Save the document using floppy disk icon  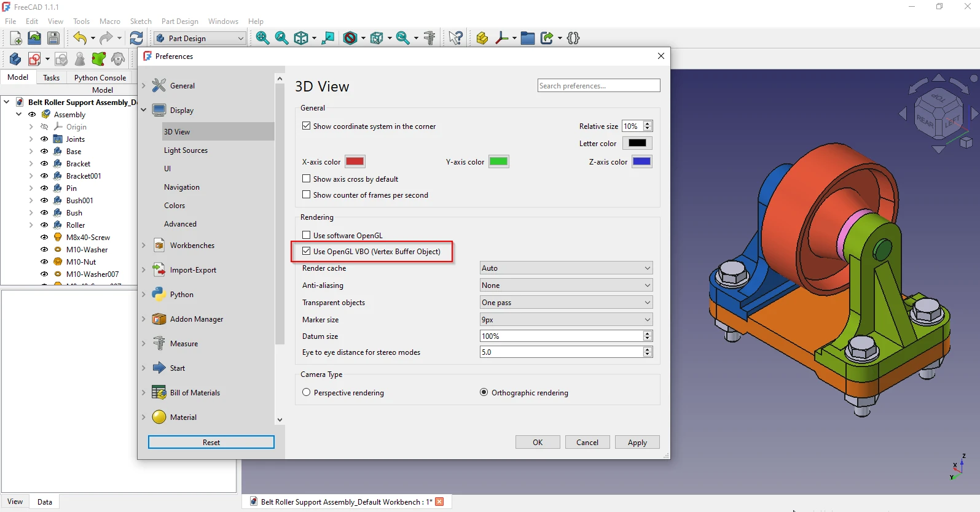coord(53,38)
